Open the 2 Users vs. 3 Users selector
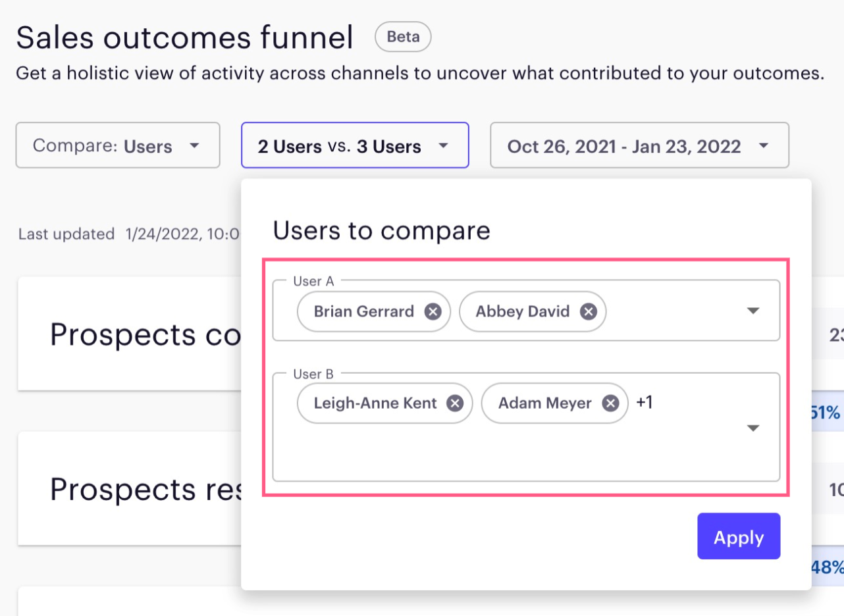Image resolution: width=844 pixels, height=616 pixels. coord(355,145)
